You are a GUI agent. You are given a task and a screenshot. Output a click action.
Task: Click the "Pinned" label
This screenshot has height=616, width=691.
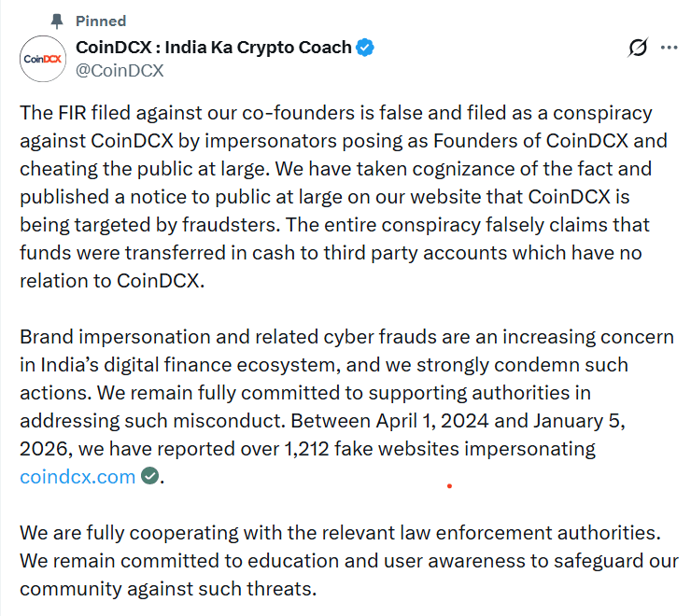point(100,21)
